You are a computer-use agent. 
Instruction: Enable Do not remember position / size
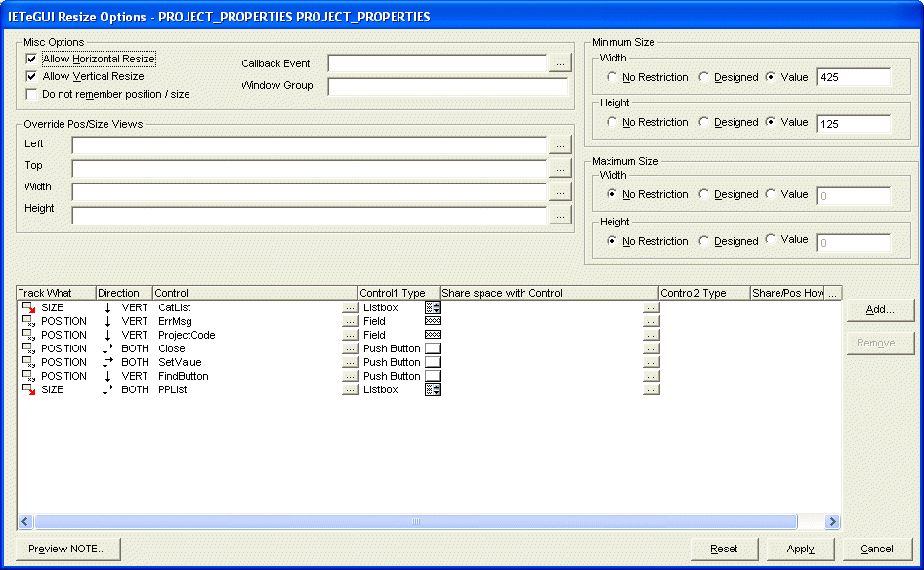32,95
